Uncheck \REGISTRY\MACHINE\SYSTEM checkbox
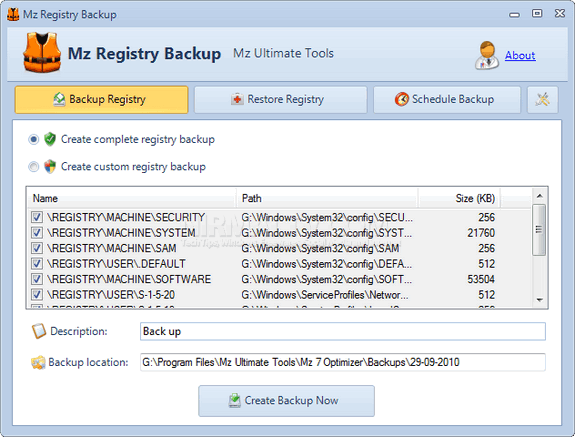The width and height of the screenshot is (575, 437). click(x=37, y=233)
